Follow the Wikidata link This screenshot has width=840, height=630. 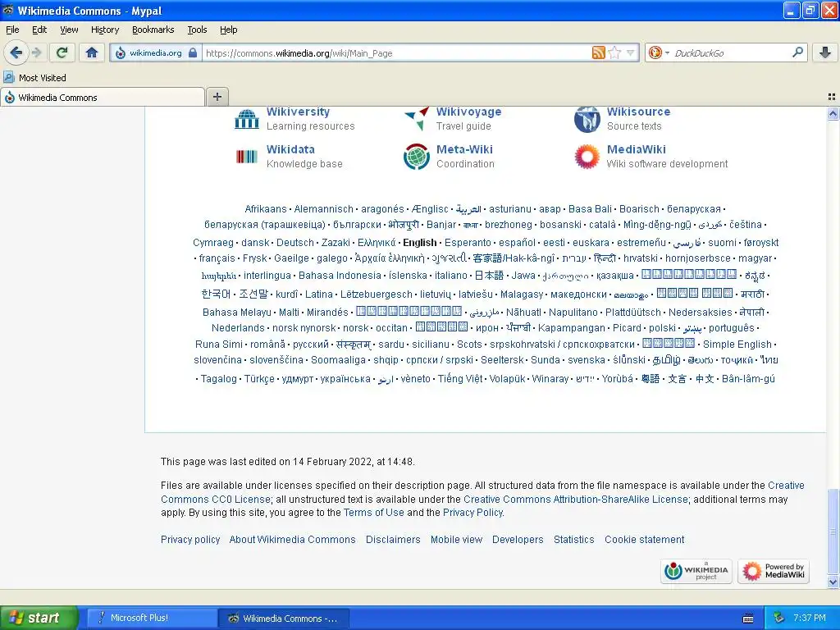(x=290, y=149)
